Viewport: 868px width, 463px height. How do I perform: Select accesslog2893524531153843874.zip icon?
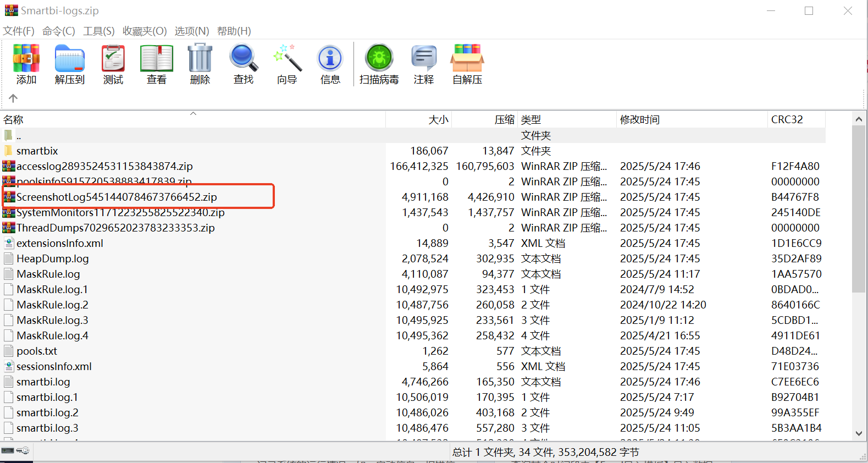(9, 166)
